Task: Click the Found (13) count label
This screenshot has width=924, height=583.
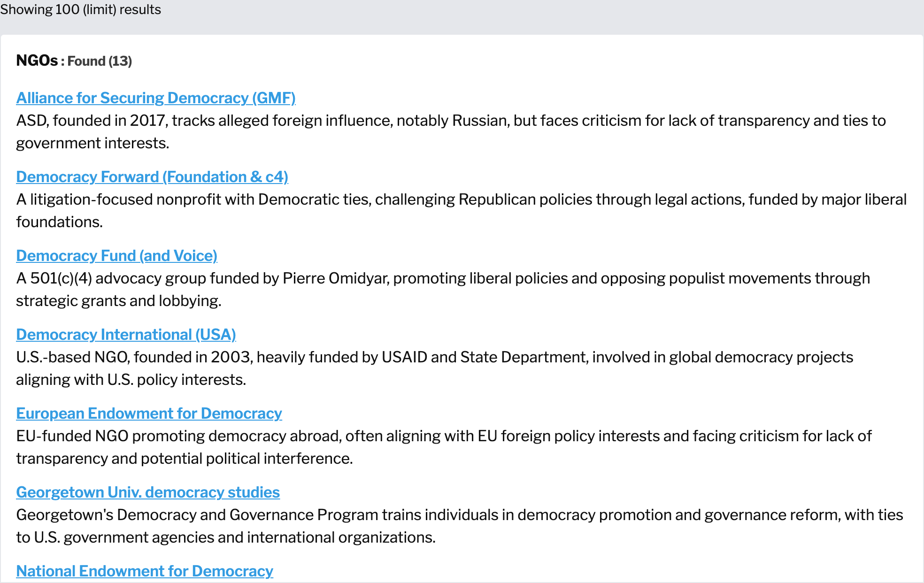Action: [100, 61]
